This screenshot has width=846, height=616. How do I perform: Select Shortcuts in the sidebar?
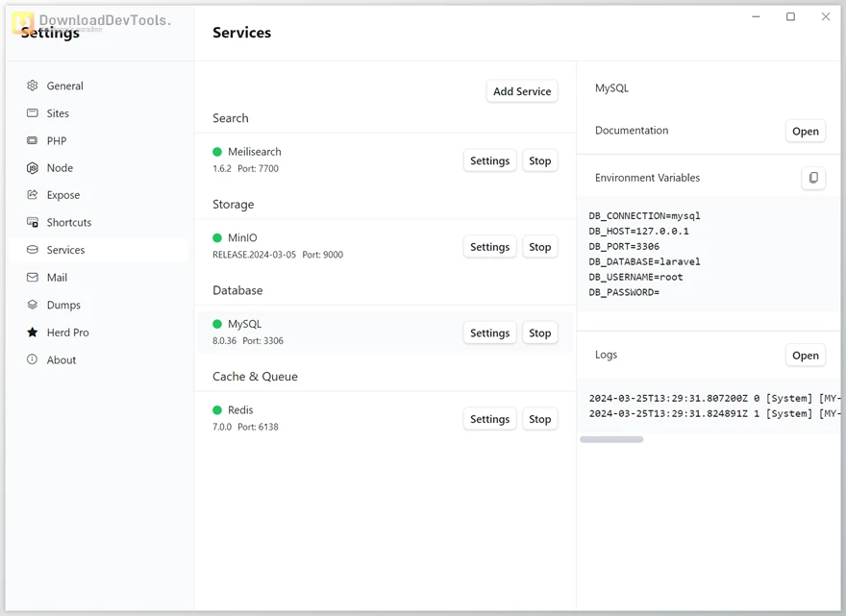tap(99, 222)
